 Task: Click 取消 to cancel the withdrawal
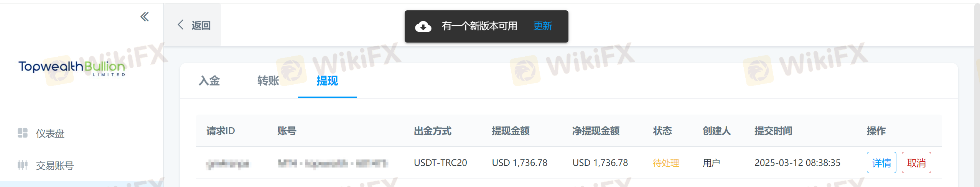coord(916,162)
